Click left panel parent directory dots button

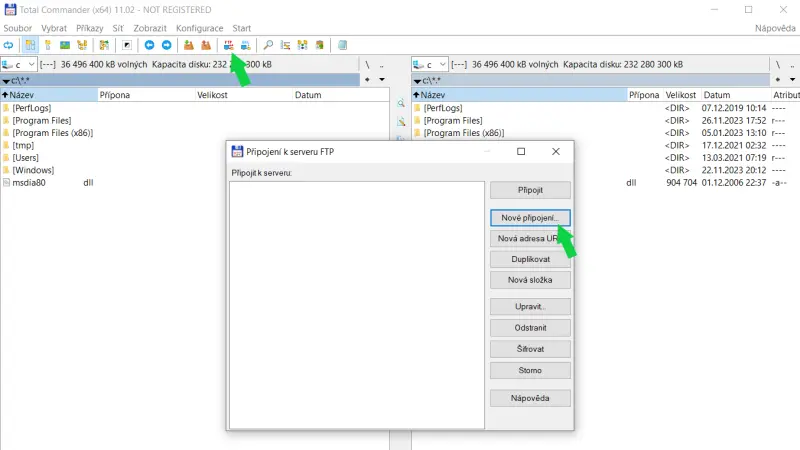381,65
